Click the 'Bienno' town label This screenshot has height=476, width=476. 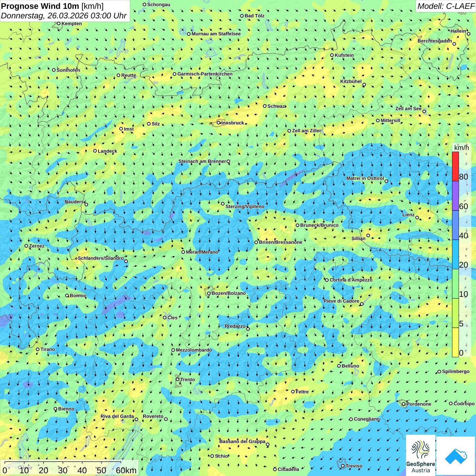click(66, 409)
